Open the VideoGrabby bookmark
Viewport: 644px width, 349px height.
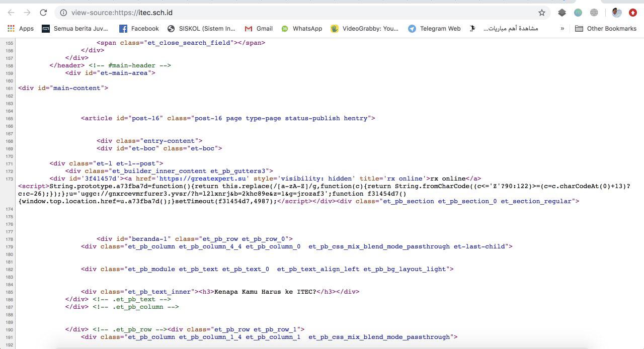coord(365,29)
